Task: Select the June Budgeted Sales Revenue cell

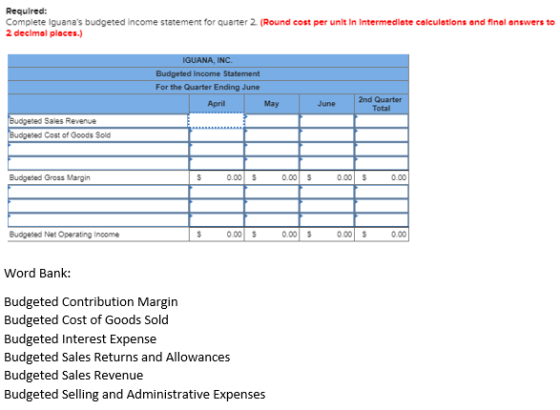Action: 327,121
